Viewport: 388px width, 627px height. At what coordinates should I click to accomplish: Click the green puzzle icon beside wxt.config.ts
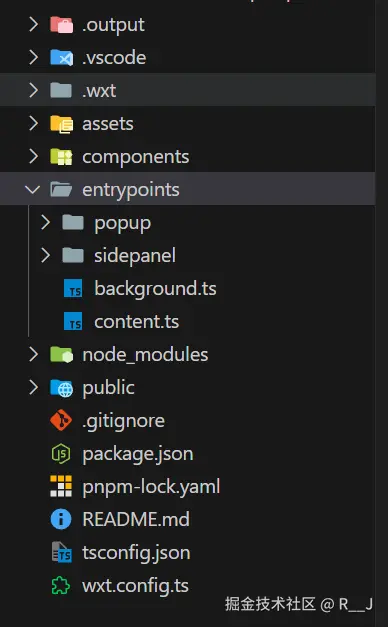coord(61,585)
